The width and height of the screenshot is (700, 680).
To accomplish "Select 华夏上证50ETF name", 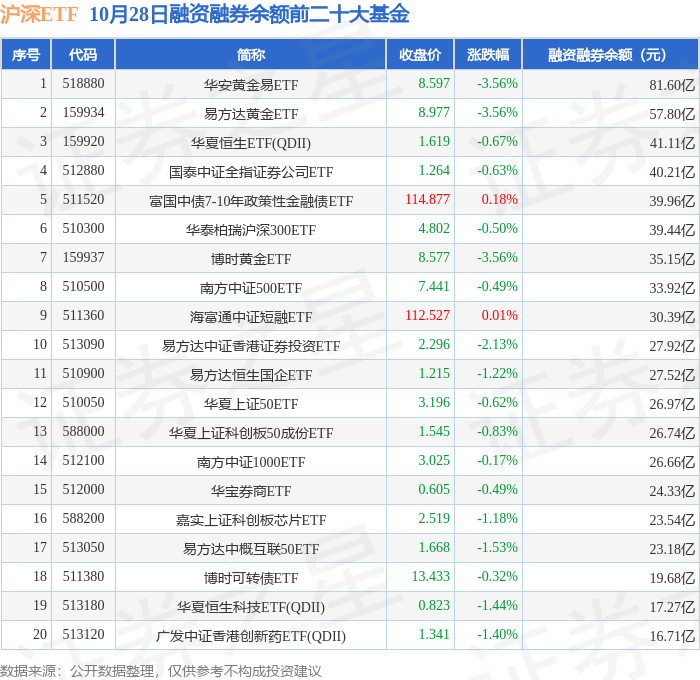I will click(x=251, y=404).
